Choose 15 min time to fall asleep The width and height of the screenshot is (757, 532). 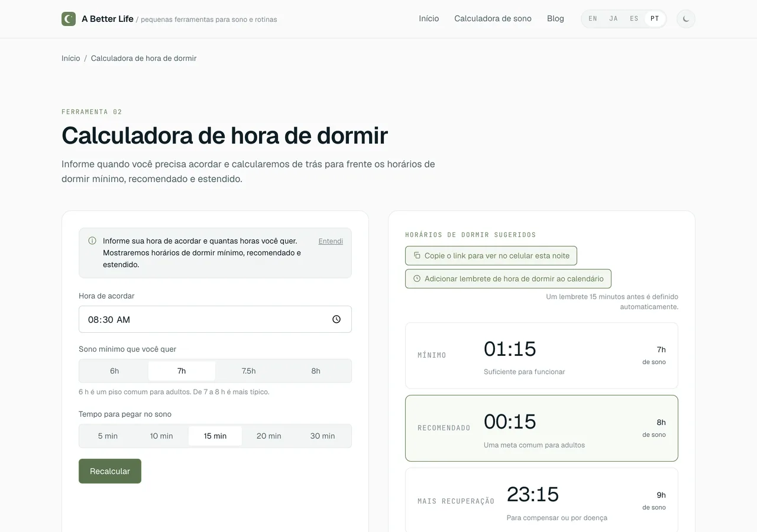tap(215, 436)
